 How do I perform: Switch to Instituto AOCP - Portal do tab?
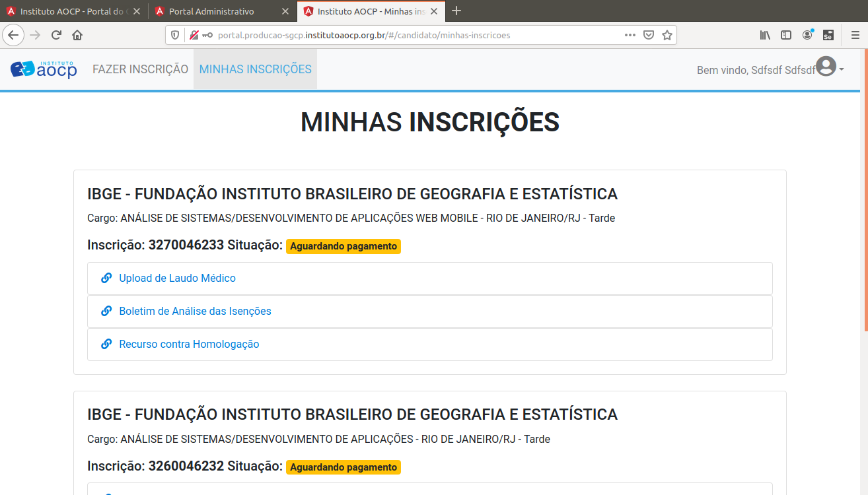tap(74, 11)
